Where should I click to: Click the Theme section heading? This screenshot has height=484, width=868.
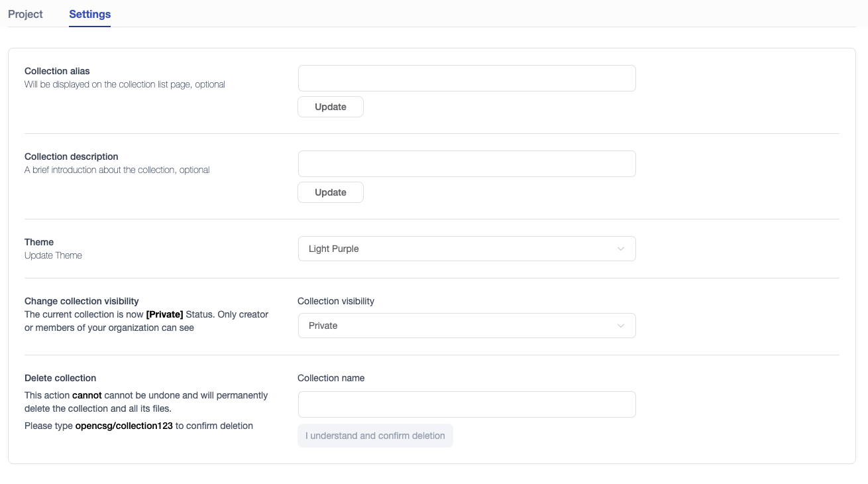39,242
